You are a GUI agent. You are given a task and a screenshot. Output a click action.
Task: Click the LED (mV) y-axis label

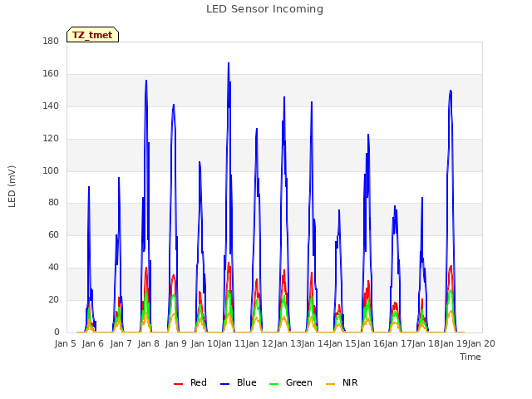click(12, 186)
